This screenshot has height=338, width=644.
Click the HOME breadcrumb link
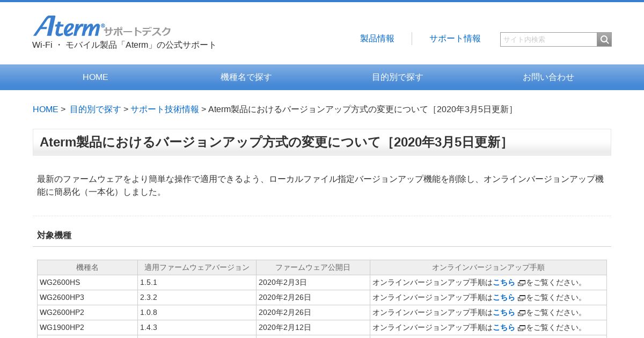pos(46,109)
